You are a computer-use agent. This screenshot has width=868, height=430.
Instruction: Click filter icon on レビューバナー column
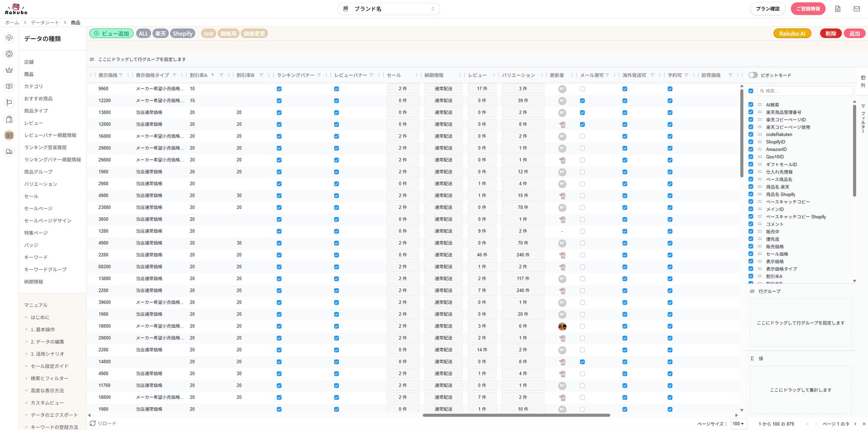(x=371, y=75)
